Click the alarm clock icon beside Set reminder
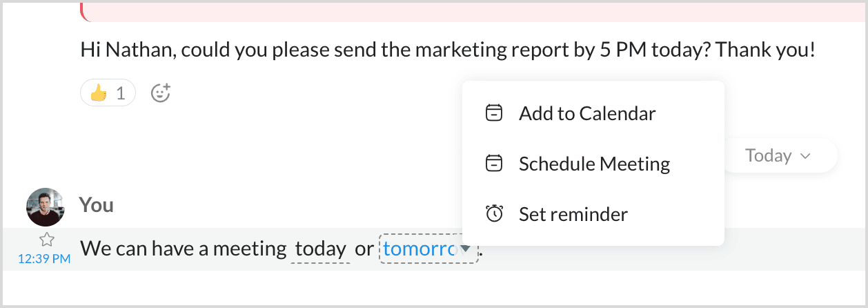 (494, 214)
